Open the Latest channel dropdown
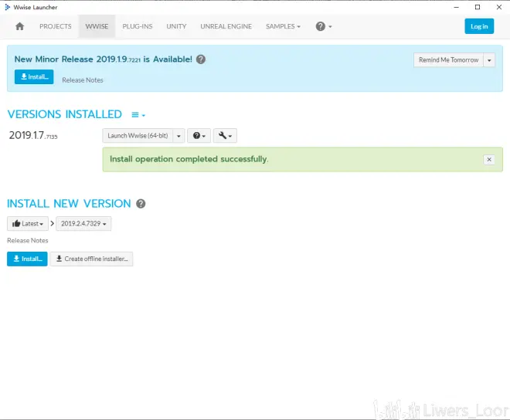510x420 pixels. [x=28, y=224]
